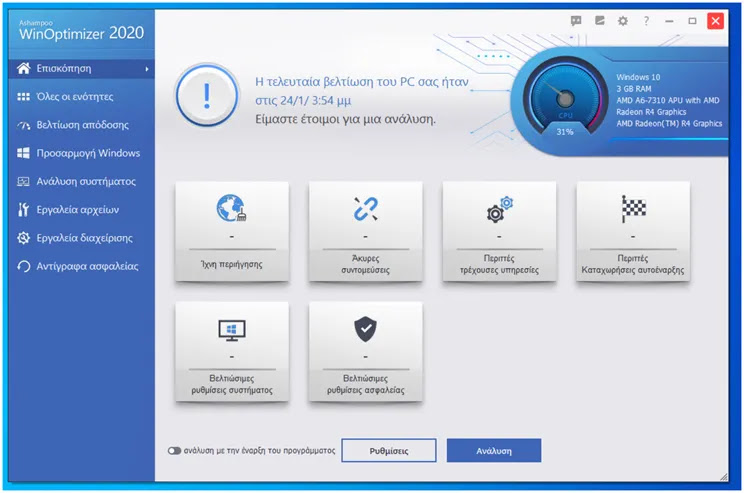Expand the Επισκόπηση submenu arrow
Viewport: 744px width, 493px height.
tap(147, 69)
